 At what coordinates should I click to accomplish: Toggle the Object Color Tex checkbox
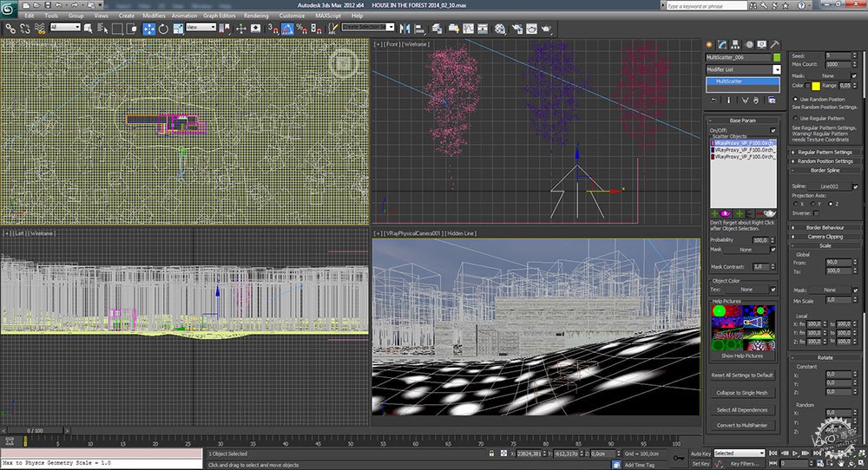pyautogui.click(x=773, y=289)
